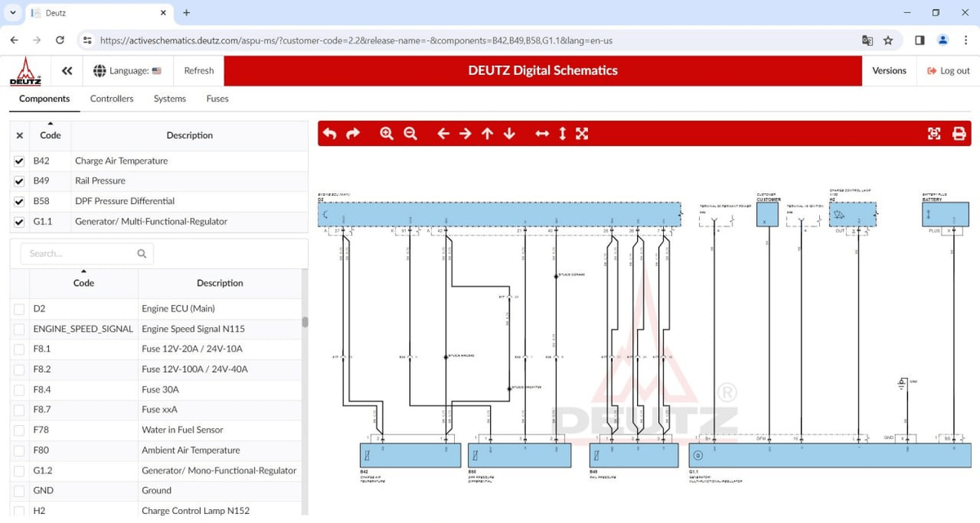
Task: Switch to the Controllers tab
Action: (x=112, y=99)
